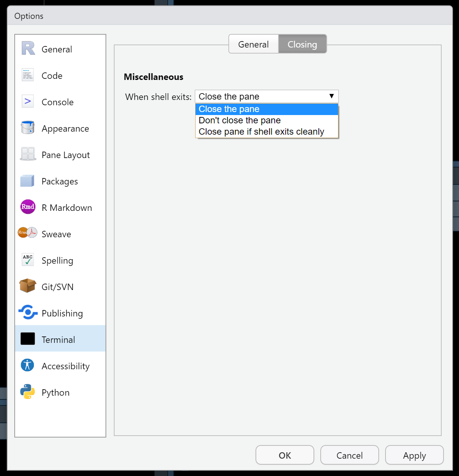Select the Publishing label
This screenshot has height=476, width=459.
click(x=62, y=313)
